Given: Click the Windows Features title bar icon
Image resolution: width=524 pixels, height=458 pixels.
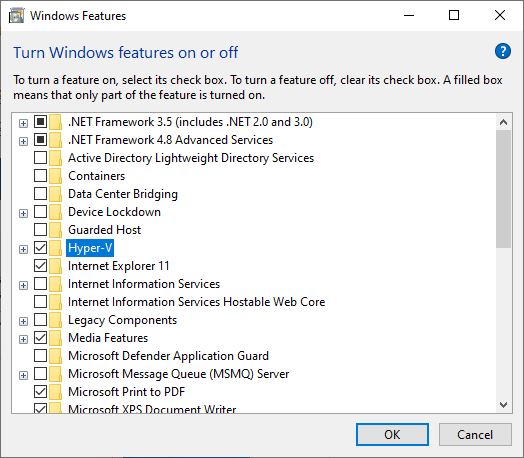Looking at the screenshot, I should click(16, 16).
